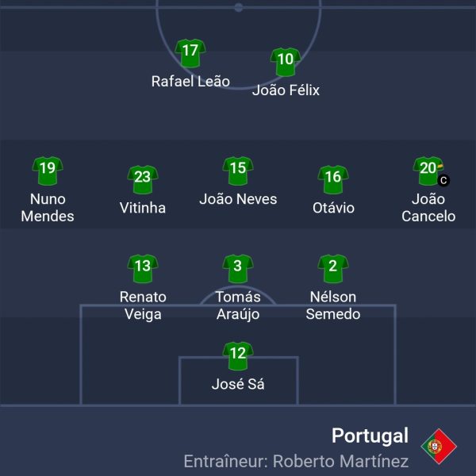476x476 pixels.
Task: Click the José Sá name label
Action: tap(238, 385)
